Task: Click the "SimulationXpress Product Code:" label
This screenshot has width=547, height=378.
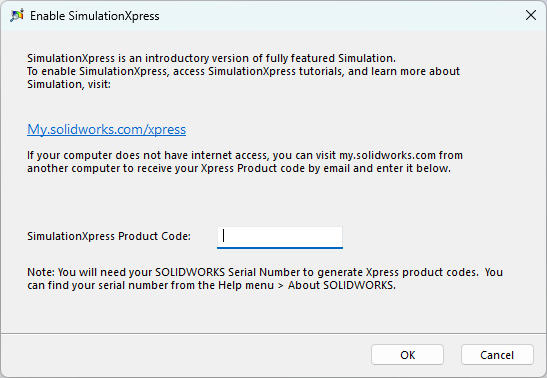Action: [x=109, y=236]
